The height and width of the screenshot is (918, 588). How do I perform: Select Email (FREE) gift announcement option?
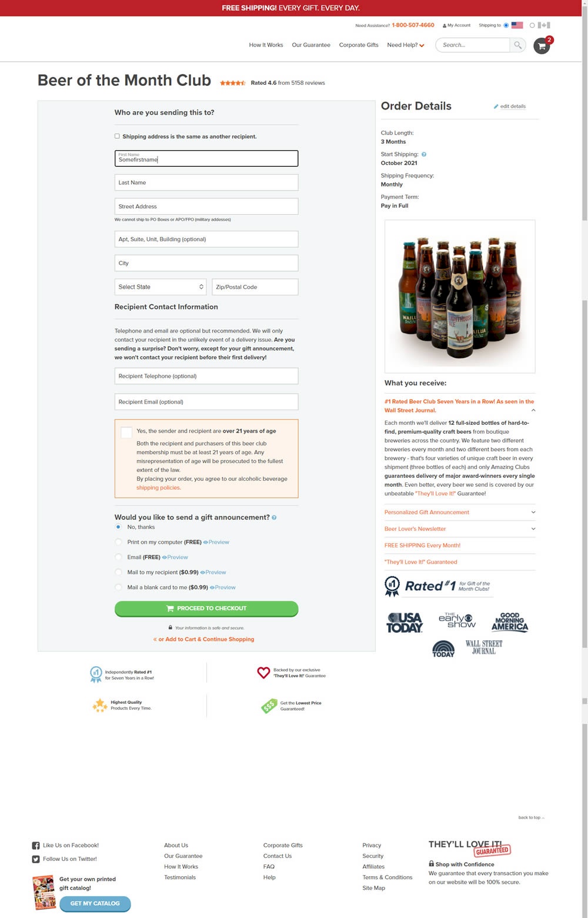(118, 557)
